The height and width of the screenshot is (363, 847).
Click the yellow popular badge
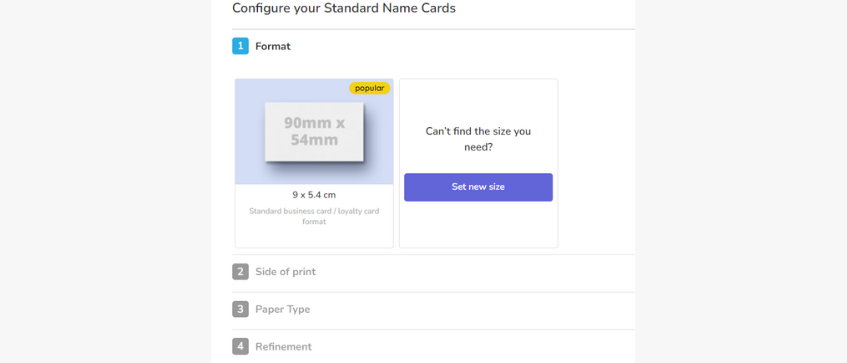(x=369, y=88)
